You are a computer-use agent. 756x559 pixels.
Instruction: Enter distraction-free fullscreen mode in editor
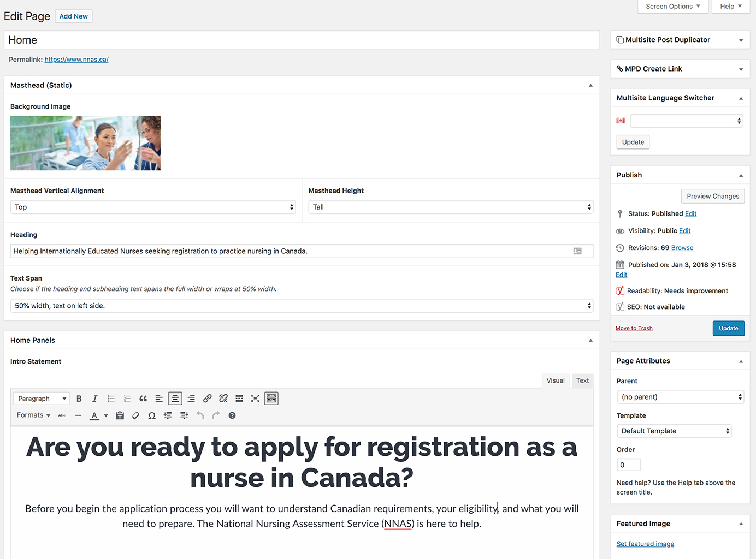pos(255,398)
